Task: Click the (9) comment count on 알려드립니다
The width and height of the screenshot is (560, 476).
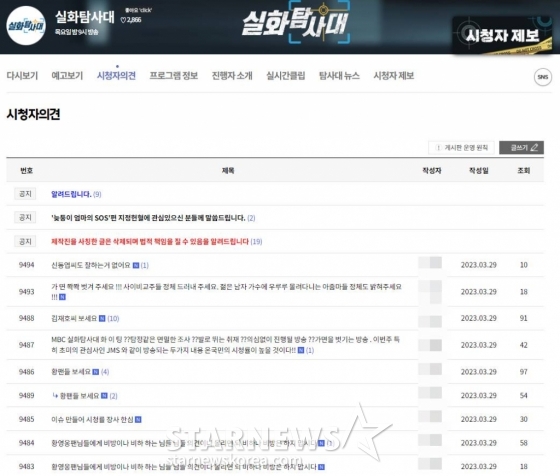Action: point(97,195)
